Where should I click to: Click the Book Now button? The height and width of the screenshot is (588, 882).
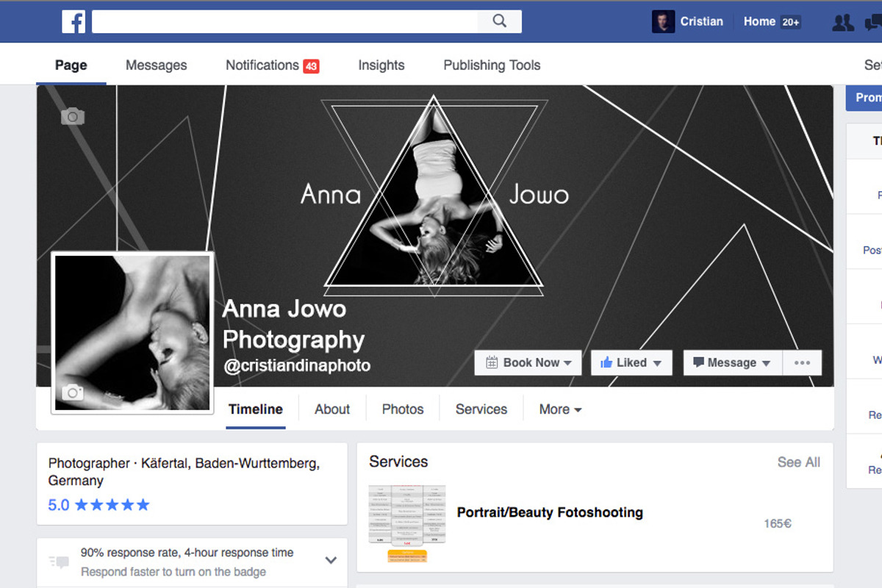[x=528, y=362]
